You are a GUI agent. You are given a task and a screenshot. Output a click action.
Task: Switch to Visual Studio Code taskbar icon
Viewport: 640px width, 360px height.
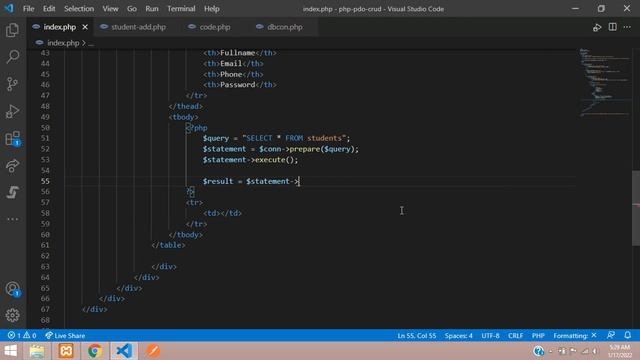tap(124, 351)
